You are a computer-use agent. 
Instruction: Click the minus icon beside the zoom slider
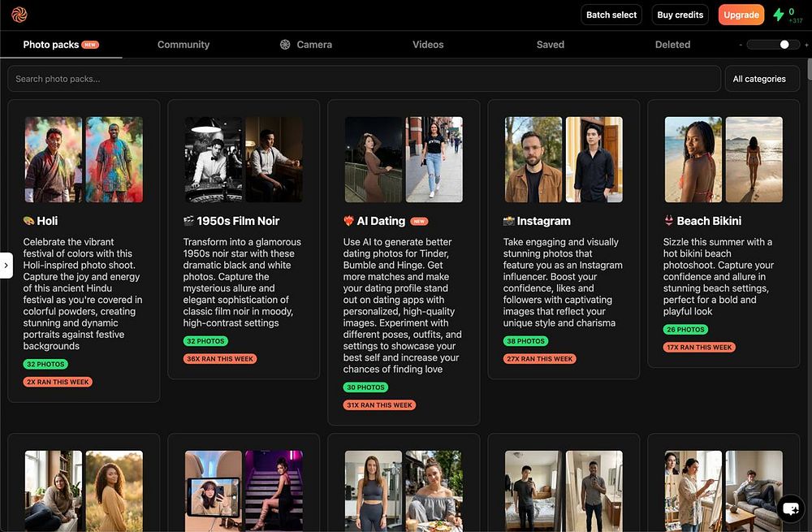click(x=741, y=45)
